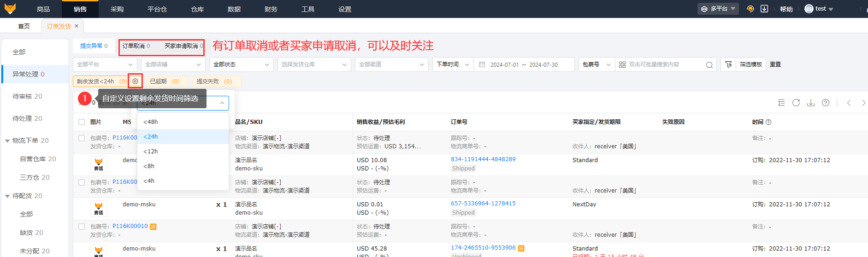This screenshot has width=868, height=257.
Task: Select <4h in the time dropdown
Action: 183,181
